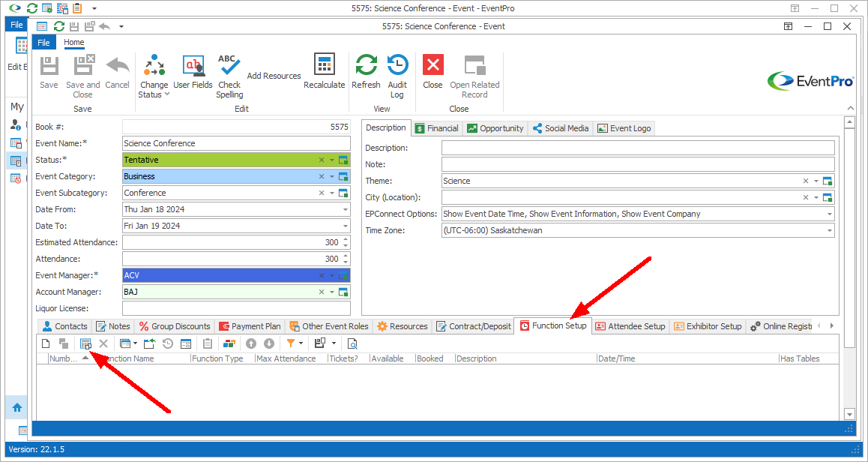Screen dimensions: 868x462
Task: Click the home icon in EventPro main window
Action: pos(17,408)
